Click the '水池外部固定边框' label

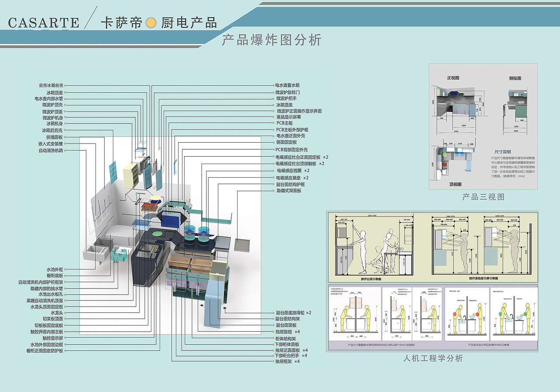pyautogui.click(x=47, y=345)
